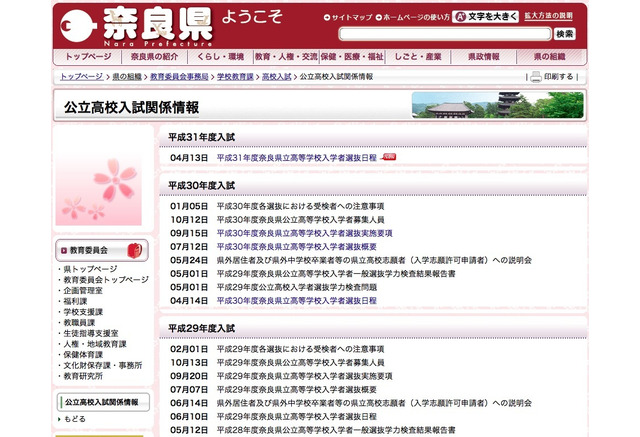This screenshot has width=640, height=437.
Task: Click the 教育委員会事務局 breadcrumb link
Action: coord(179,77)
